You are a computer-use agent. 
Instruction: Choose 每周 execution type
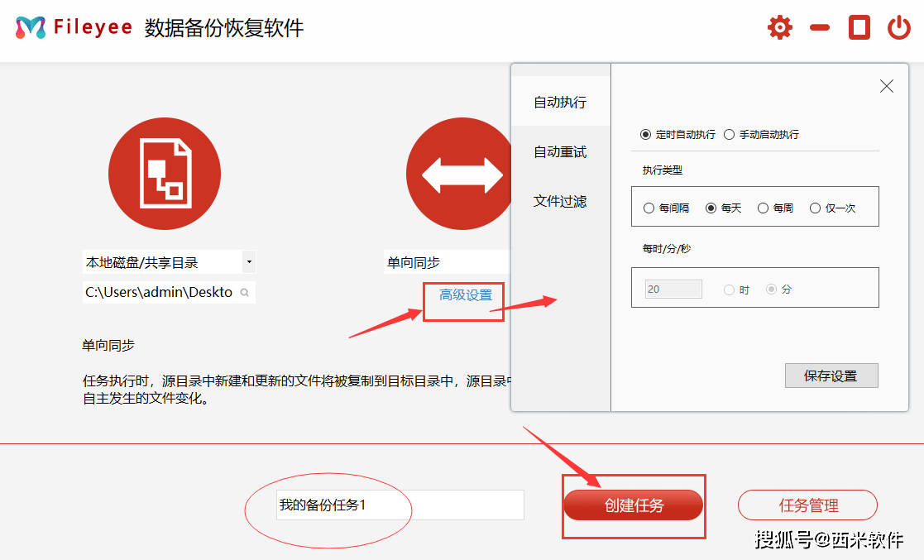775,208
